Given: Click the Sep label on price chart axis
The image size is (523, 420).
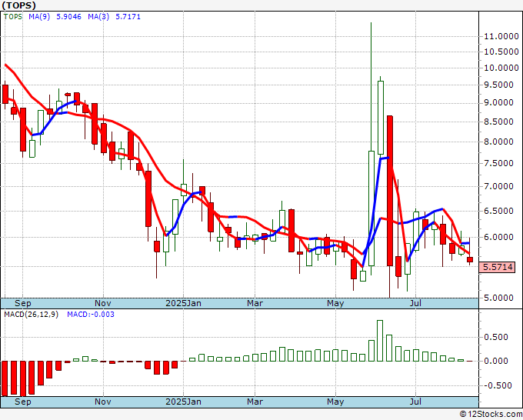Looking at the screenshot, I should tap(22, 303).
